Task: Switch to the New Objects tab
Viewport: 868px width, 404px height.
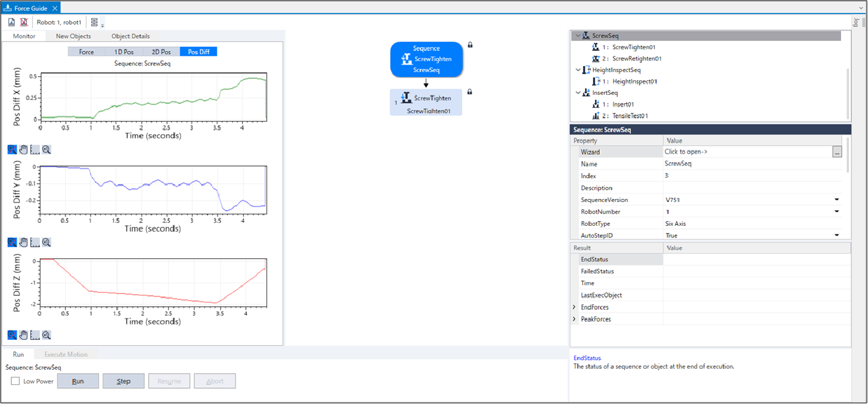Action: pyautogui.click(x=73, y=36)
